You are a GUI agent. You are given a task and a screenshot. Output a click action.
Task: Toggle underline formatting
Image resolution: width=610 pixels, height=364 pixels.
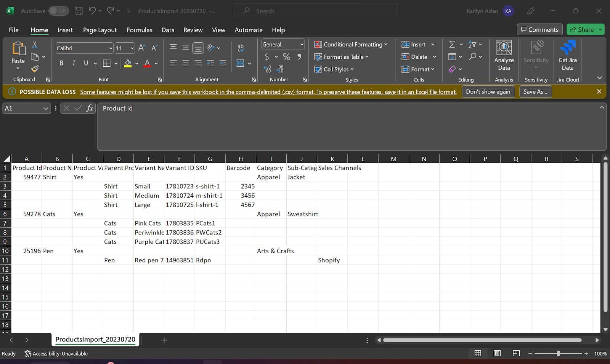86,63
